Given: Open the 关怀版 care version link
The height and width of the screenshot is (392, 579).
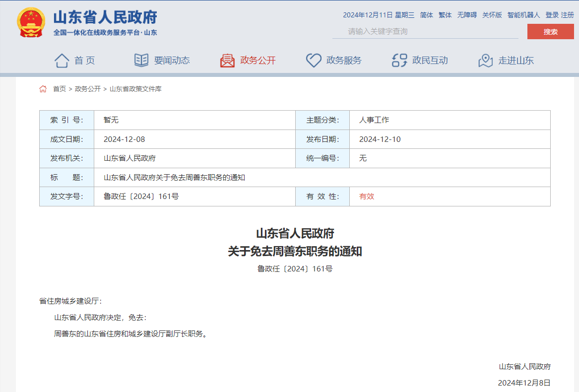Looking at the screenshot, I should pyautogui.click(x=492, y=15).
